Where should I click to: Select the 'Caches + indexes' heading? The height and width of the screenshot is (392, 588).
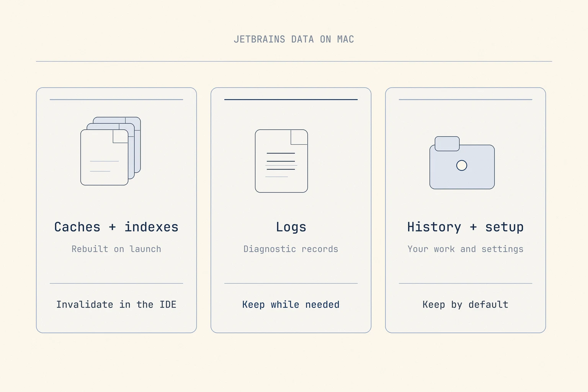[x=116, y=227]
